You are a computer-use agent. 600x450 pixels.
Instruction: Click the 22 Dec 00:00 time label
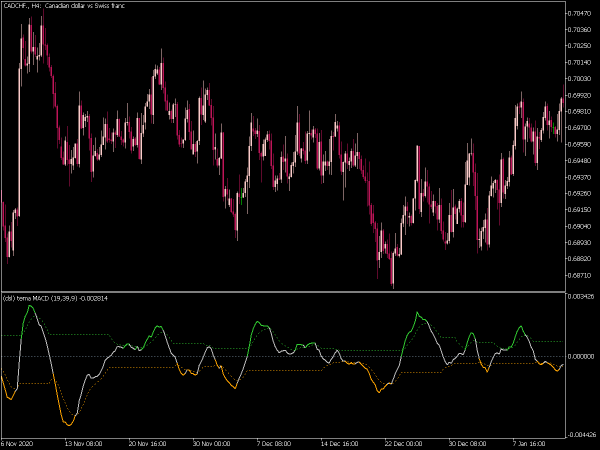pyautogui.click(x=403, y=444)
